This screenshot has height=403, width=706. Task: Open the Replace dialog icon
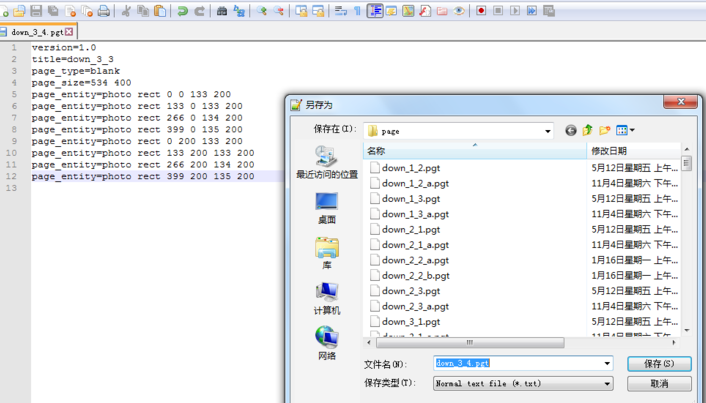click(x=239, y=11)
